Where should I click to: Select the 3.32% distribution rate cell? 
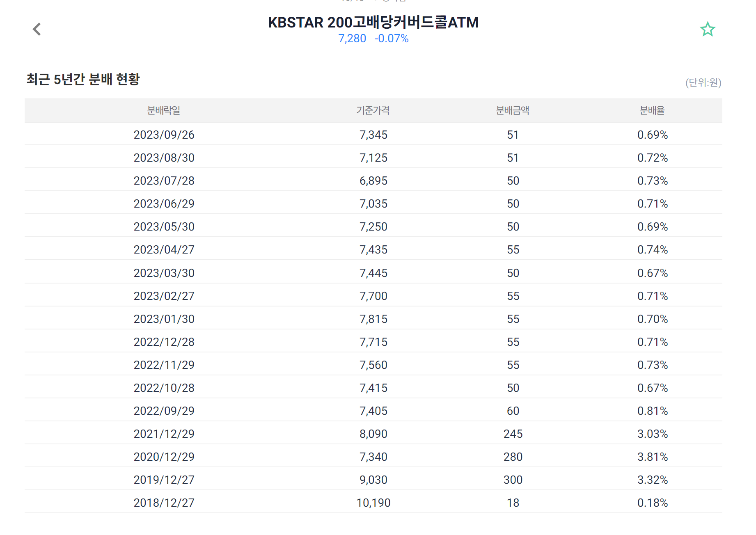[653, 480]
